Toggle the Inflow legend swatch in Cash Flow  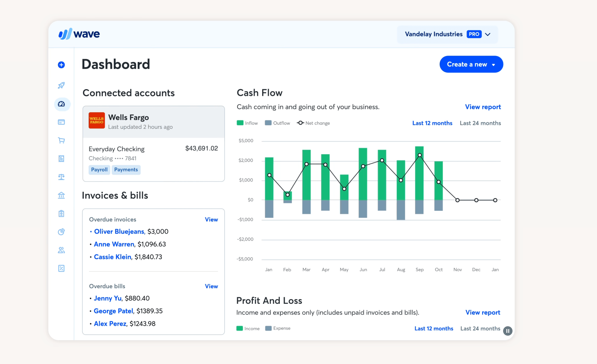(x=240, y=123)
